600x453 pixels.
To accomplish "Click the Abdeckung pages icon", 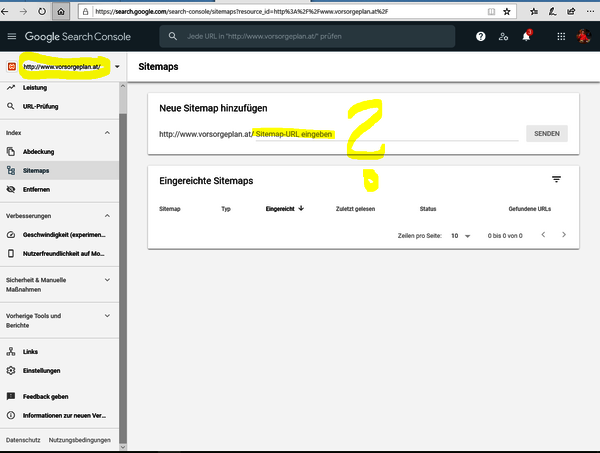I will [x=11, y=152].
